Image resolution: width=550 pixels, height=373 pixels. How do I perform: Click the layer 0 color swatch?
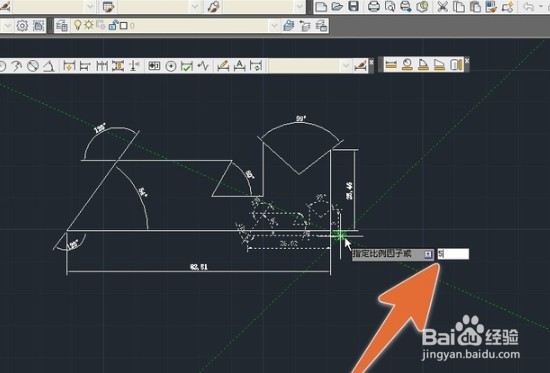(123, 26)
